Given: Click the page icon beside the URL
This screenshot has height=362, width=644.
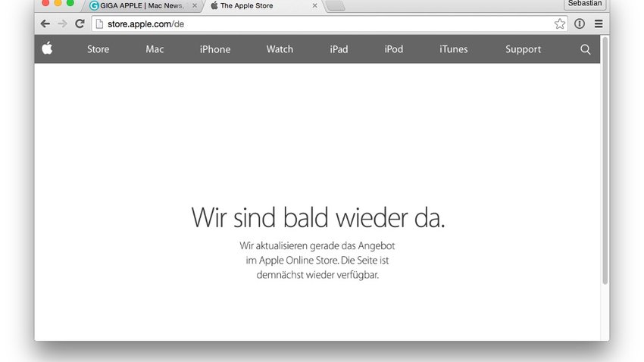Looking at the screenshot, I should 99,23.
